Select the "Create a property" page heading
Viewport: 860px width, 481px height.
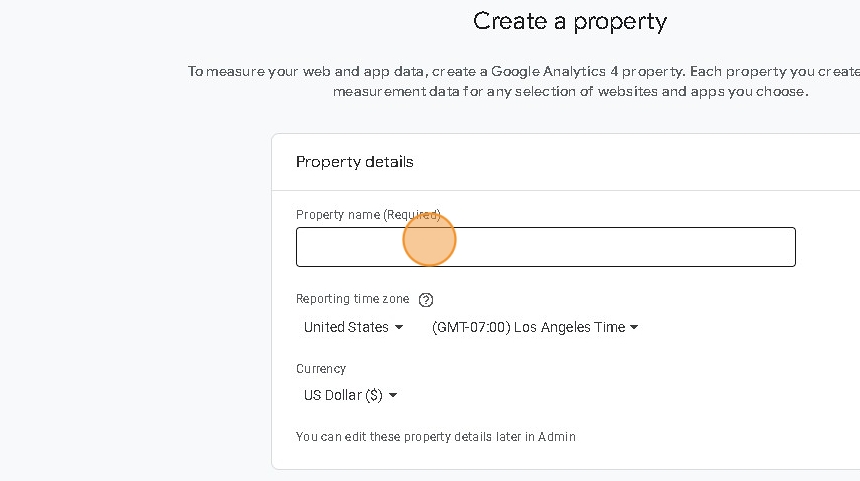point(569,21)
